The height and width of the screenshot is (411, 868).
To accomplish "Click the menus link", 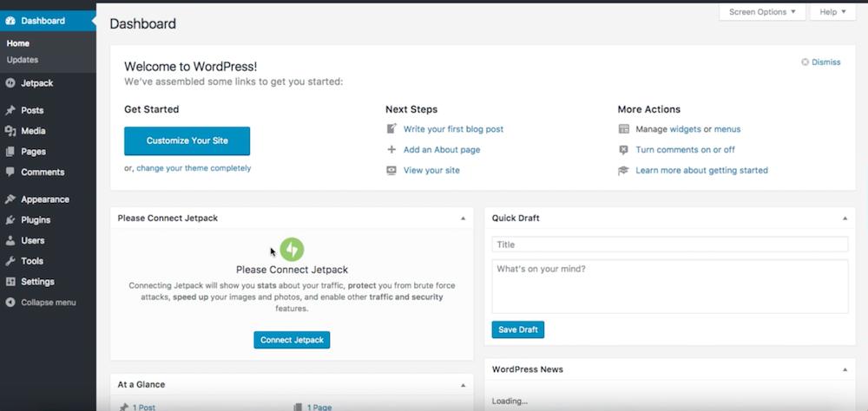I will (x=727, y=129).
